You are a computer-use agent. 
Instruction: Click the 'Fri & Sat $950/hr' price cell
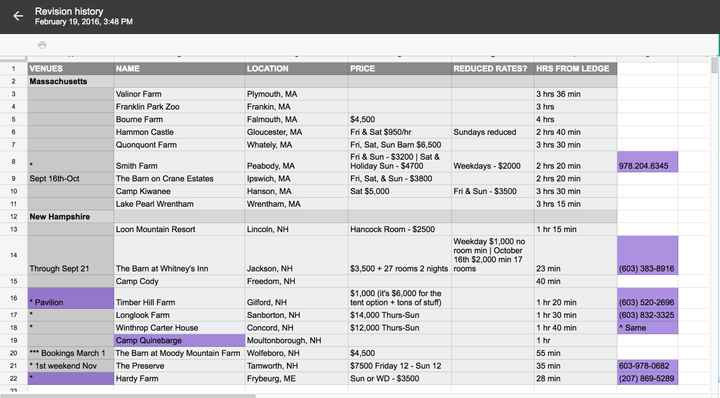(400, 132)
